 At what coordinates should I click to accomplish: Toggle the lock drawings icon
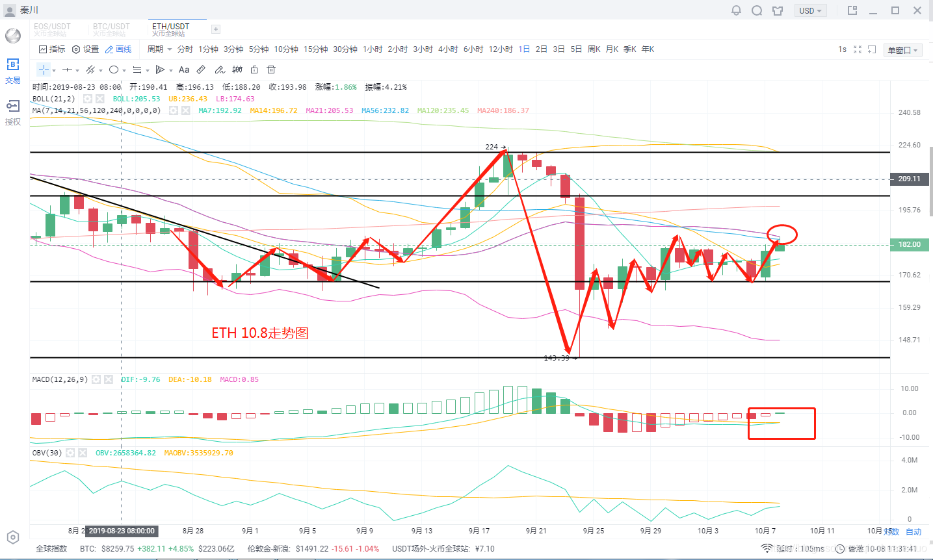click(x=254, y=70)
